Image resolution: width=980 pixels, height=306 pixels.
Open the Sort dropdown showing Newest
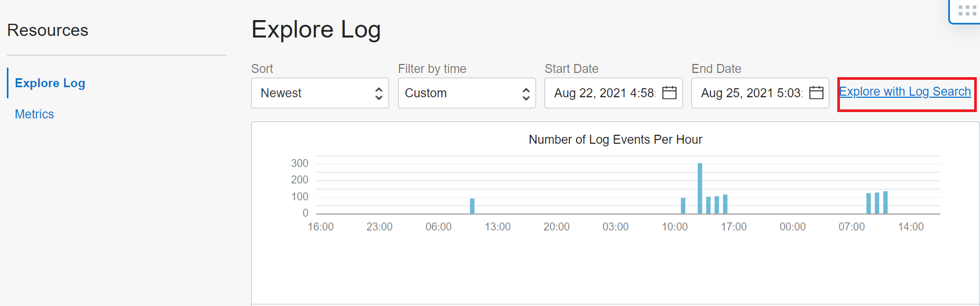click(320, 93)
